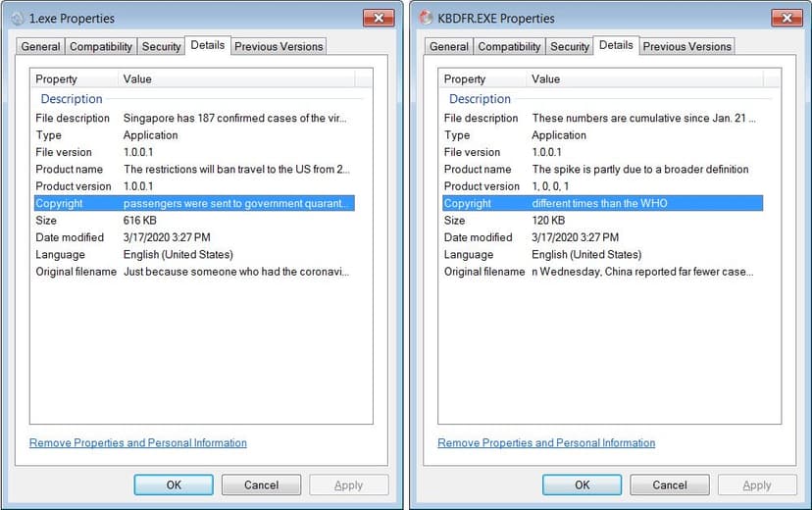Click OK in KBDFR.EXE Properties
The image size is (812, 510).
(x=583, y=485)
